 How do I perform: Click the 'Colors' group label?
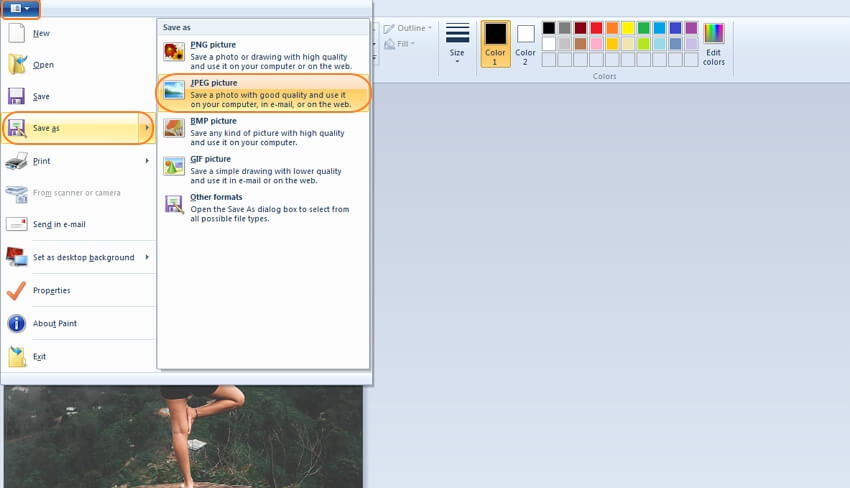pyautogui.click(x=604, y=76)
